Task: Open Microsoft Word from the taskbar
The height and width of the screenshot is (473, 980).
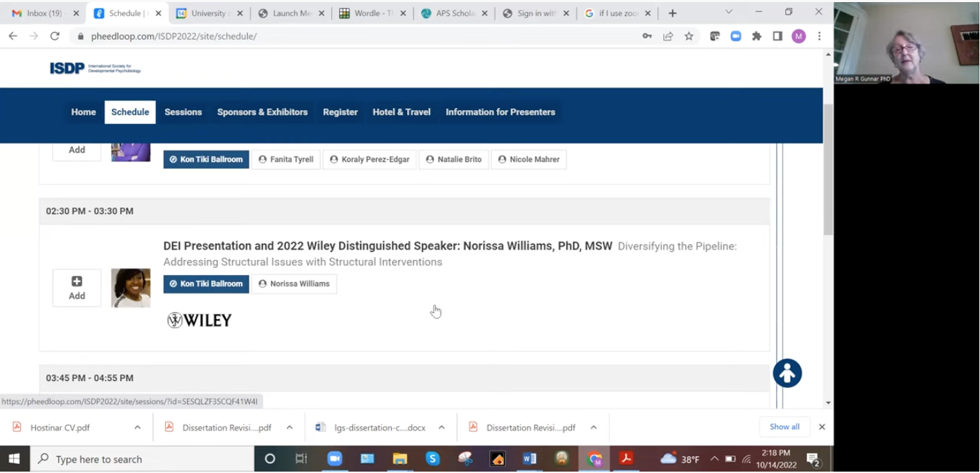Action: tap(530, 458)
